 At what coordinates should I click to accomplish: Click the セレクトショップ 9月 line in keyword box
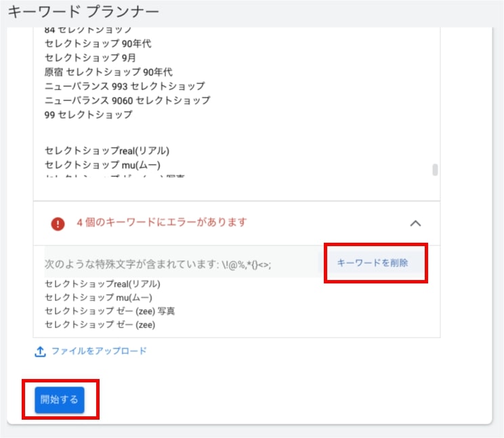[x=88, y=58]
